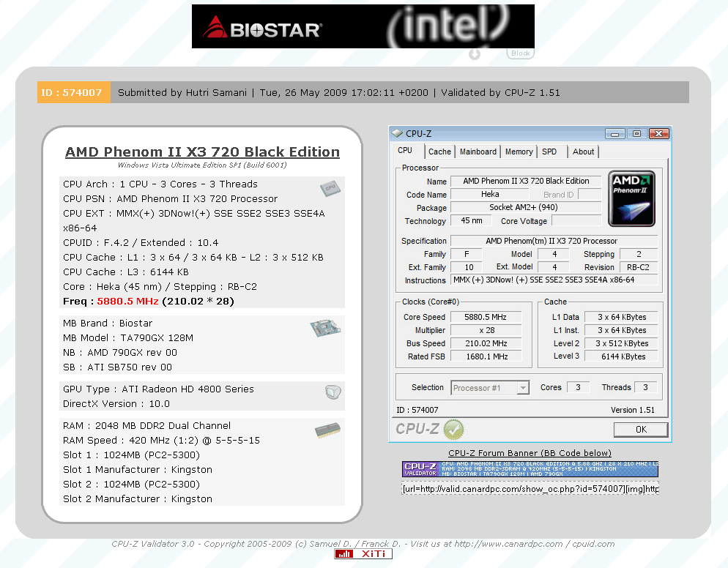Maximize the CPU-Z window
This screenshot has height=568, width=728.
[x=636, y=134]
